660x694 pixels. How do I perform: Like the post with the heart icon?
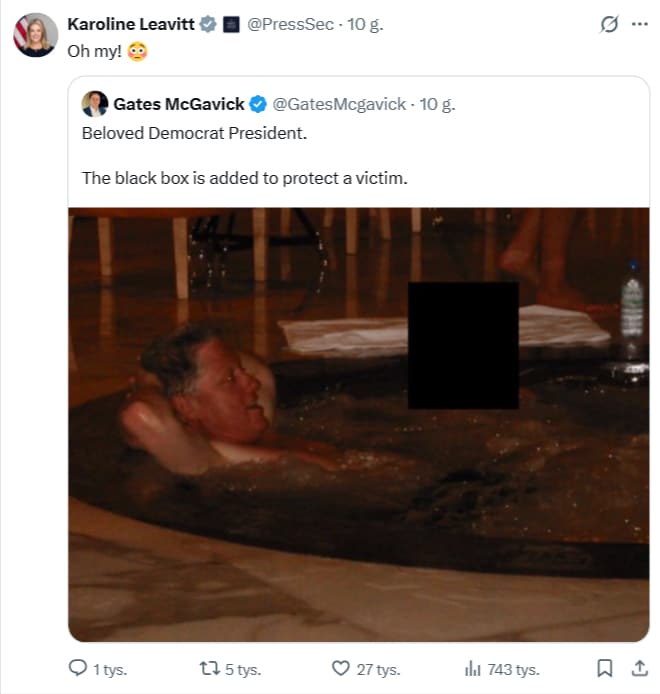tap(341, 668)
